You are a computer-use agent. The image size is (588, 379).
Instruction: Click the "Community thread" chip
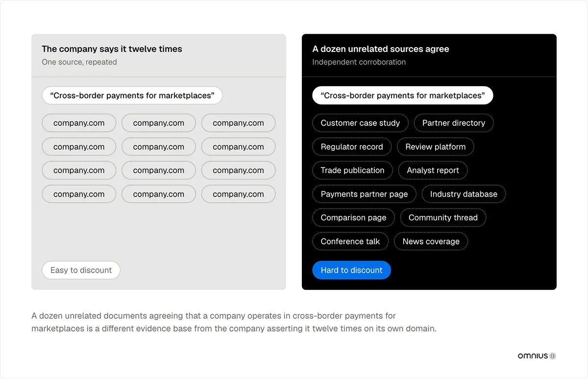point(443,218)
